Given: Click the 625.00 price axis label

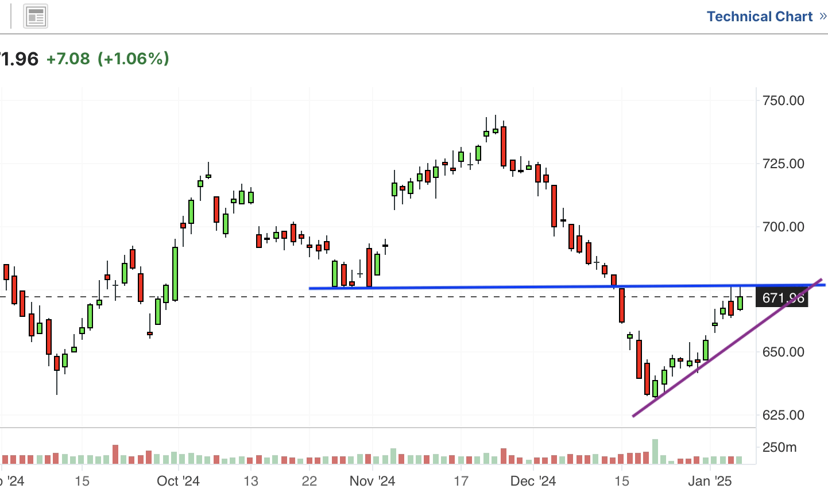Looking at the screenshot, I should coord(783,415).
